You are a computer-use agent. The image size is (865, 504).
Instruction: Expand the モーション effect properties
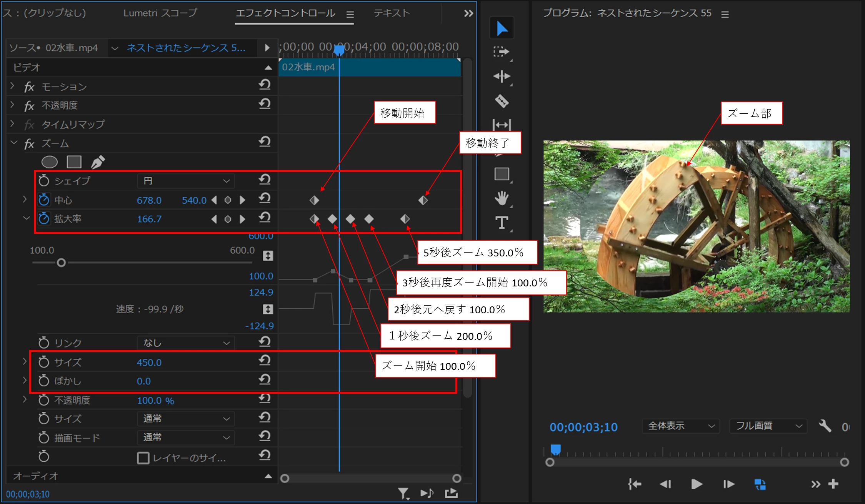point(12,86)
